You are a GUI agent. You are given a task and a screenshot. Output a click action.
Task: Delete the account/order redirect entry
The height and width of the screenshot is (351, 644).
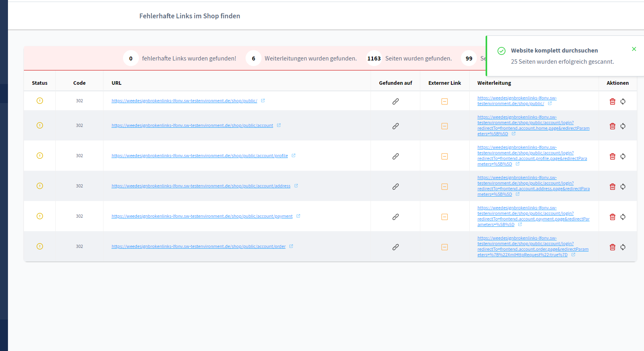click(613, 247)
